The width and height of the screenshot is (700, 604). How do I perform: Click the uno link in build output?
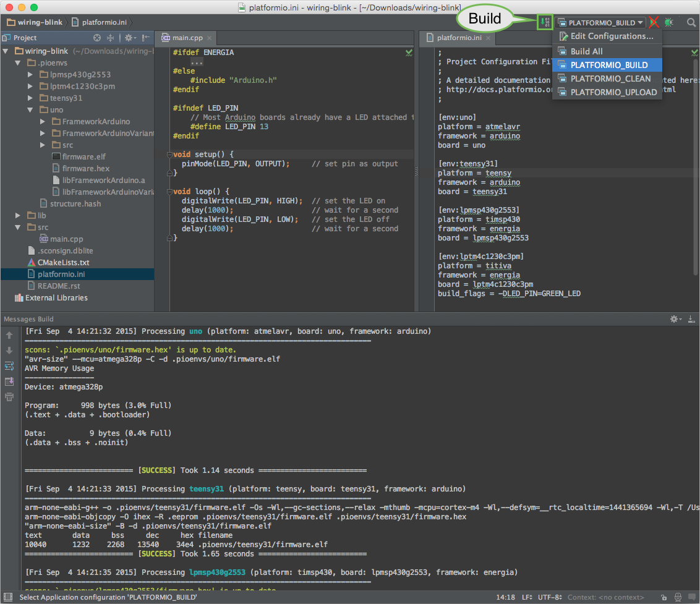[195, 331]
